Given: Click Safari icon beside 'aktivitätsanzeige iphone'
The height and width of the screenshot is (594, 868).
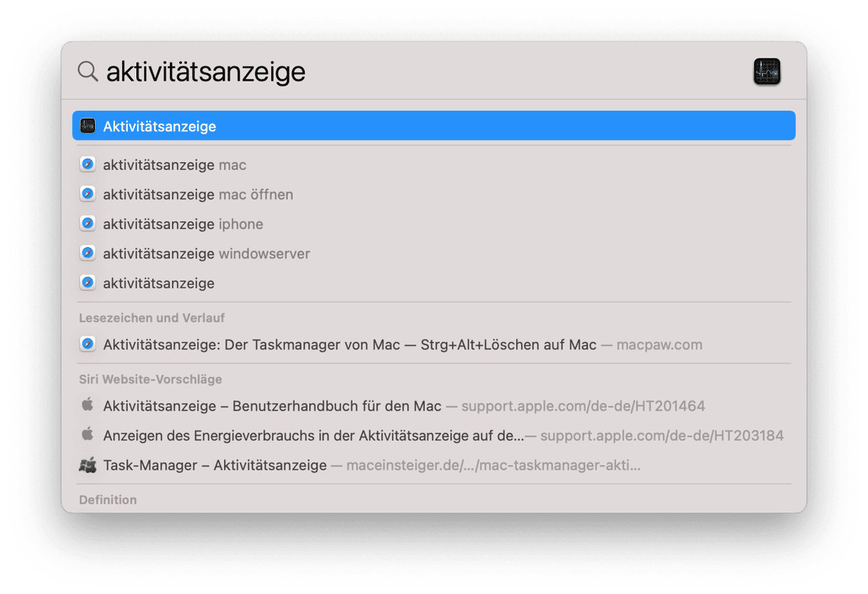Looking at the screenshot, I should tap(88, 224).
